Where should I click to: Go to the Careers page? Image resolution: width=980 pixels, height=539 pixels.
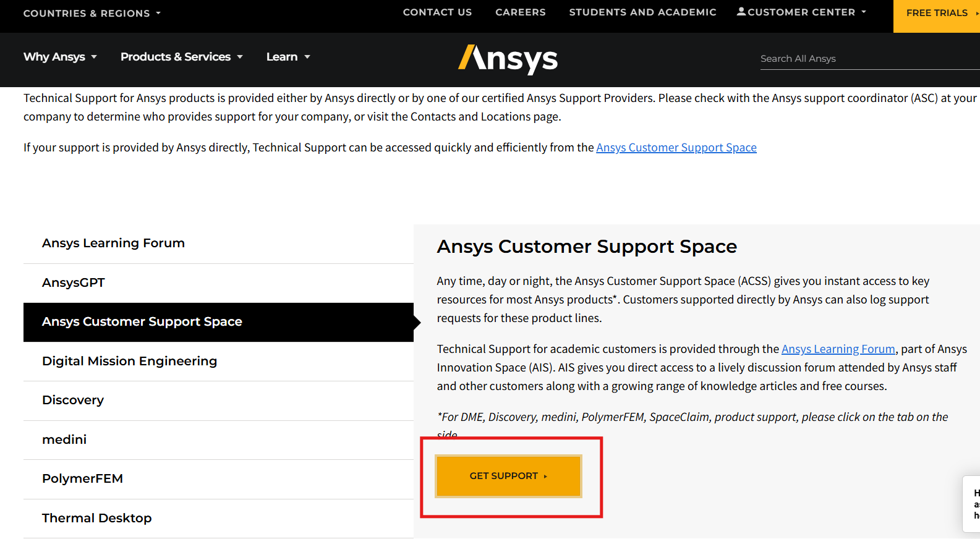point(520,12)
